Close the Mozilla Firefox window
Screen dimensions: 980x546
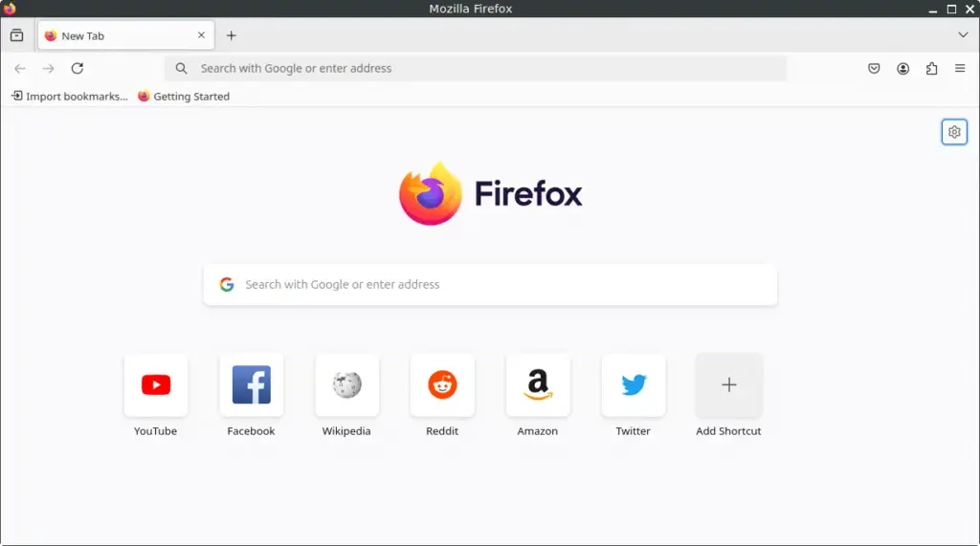pyautogui.click(x=970, y=9)
